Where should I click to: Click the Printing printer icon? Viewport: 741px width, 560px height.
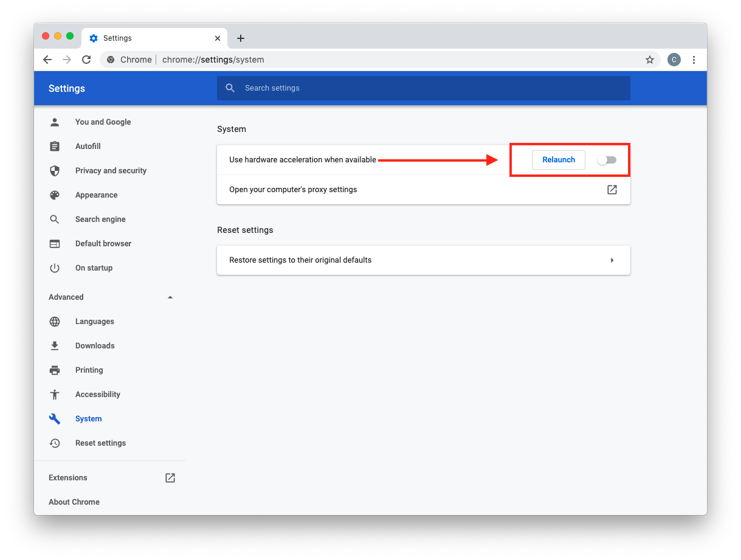coord(55,370)
